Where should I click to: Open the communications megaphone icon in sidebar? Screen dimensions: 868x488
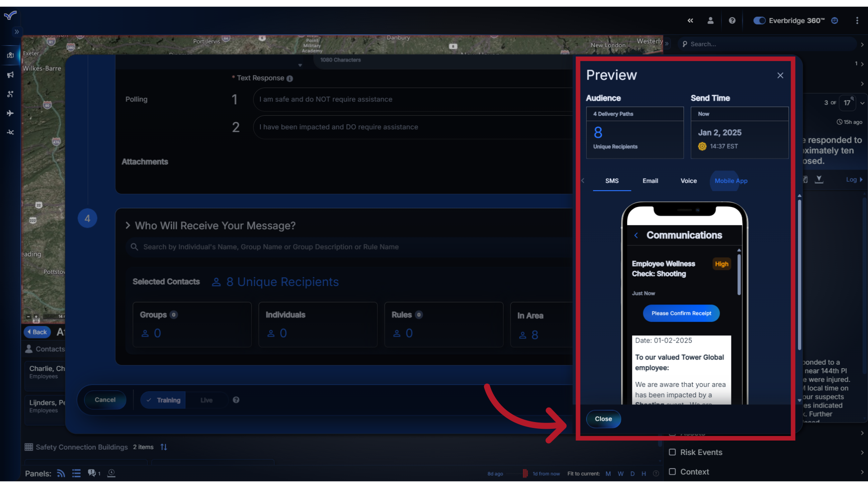tap(10, 75)
